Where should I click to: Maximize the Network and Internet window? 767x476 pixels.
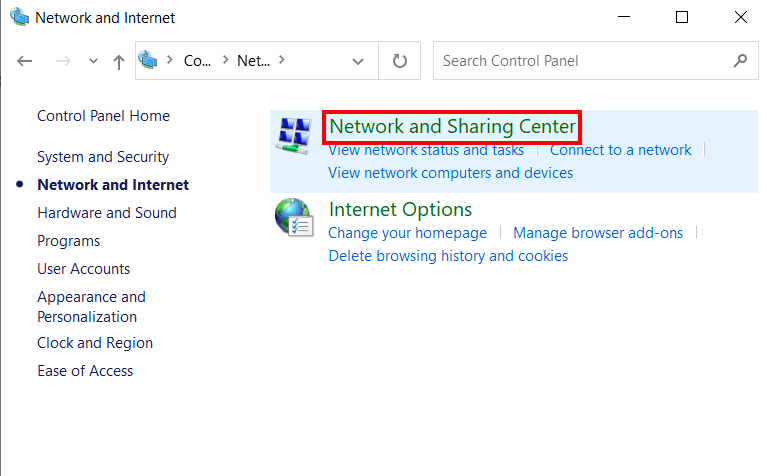point(682,17)
